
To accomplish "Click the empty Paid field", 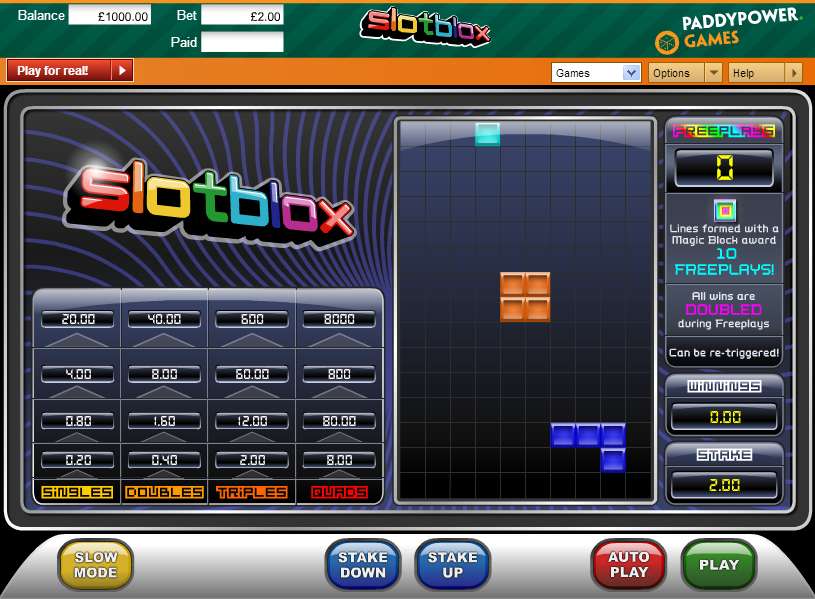I will [x=242, y=42].
